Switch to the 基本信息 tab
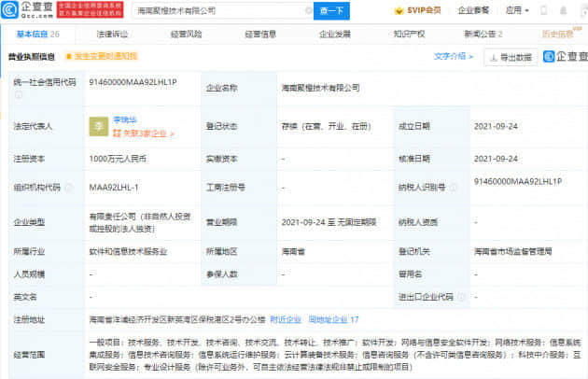Viewport: 588px width, 379px height. point(38,35)
